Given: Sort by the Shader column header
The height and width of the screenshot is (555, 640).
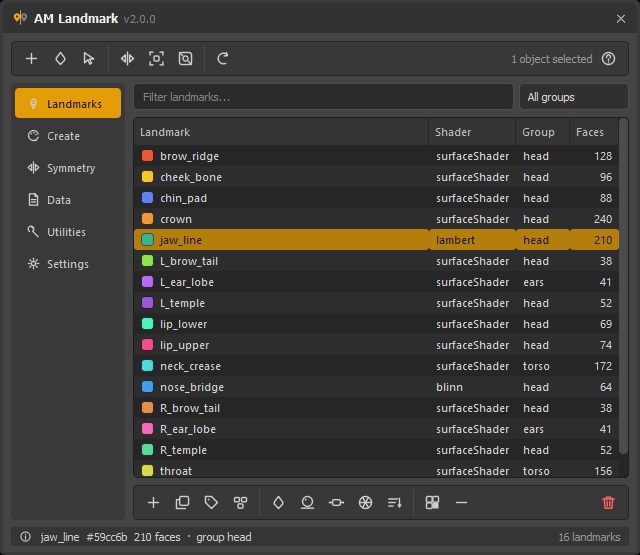Looking at the screenshot, I should click(472, 132).
